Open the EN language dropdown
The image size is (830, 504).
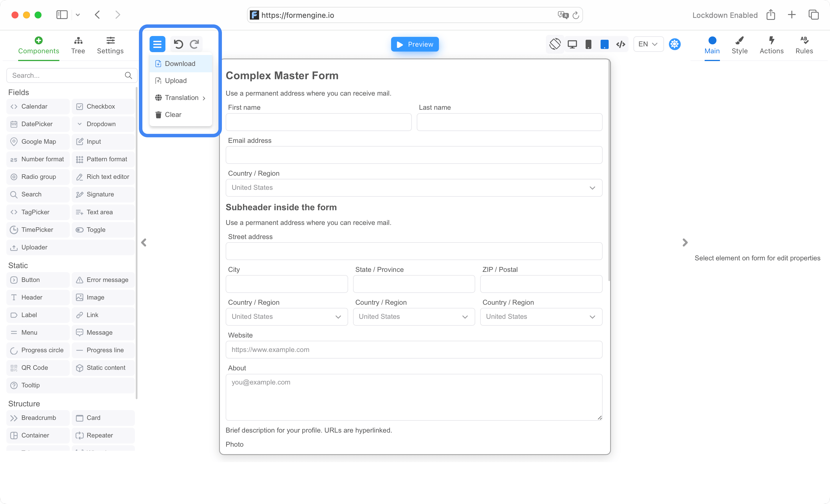tap(648, 44)
